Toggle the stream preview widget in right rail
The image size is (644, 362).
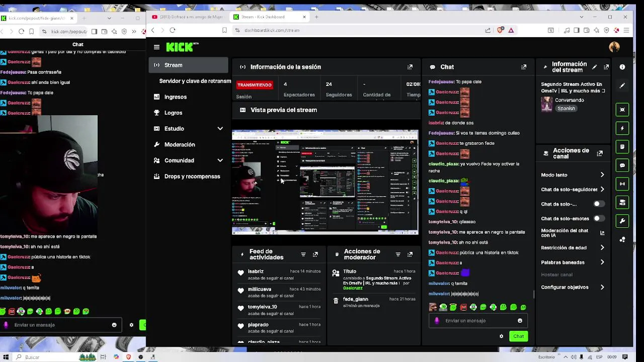[x=622, y=110]
